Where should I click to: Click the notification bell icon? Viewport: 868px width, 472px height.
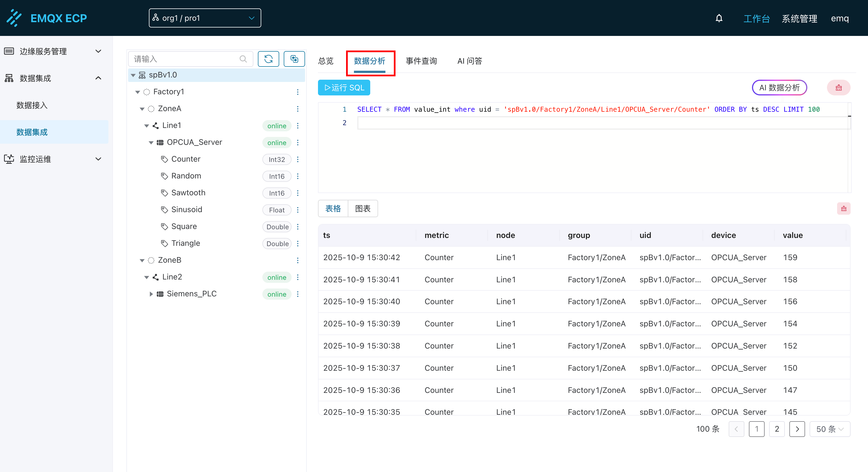[719, 18]
